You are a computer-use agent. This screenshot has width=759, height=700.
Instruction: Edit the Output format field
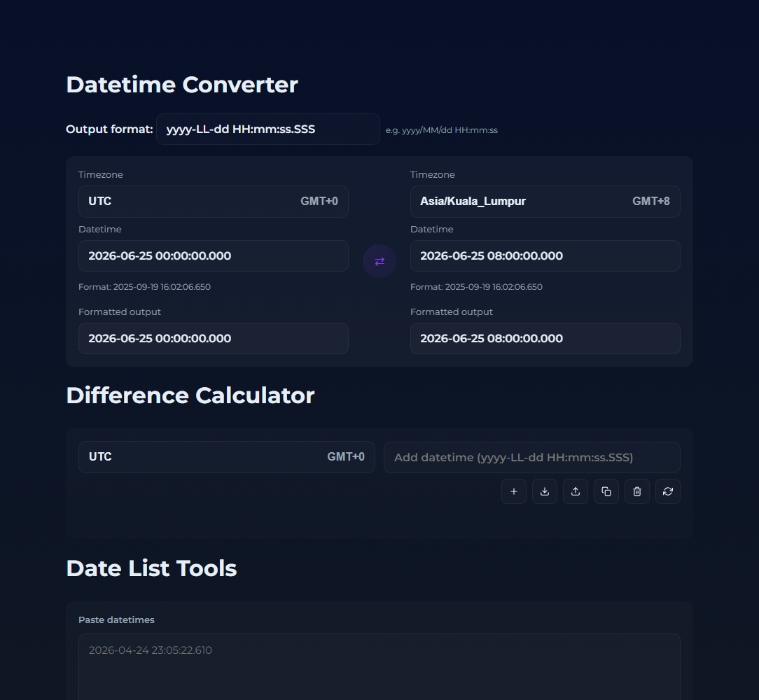268,129
